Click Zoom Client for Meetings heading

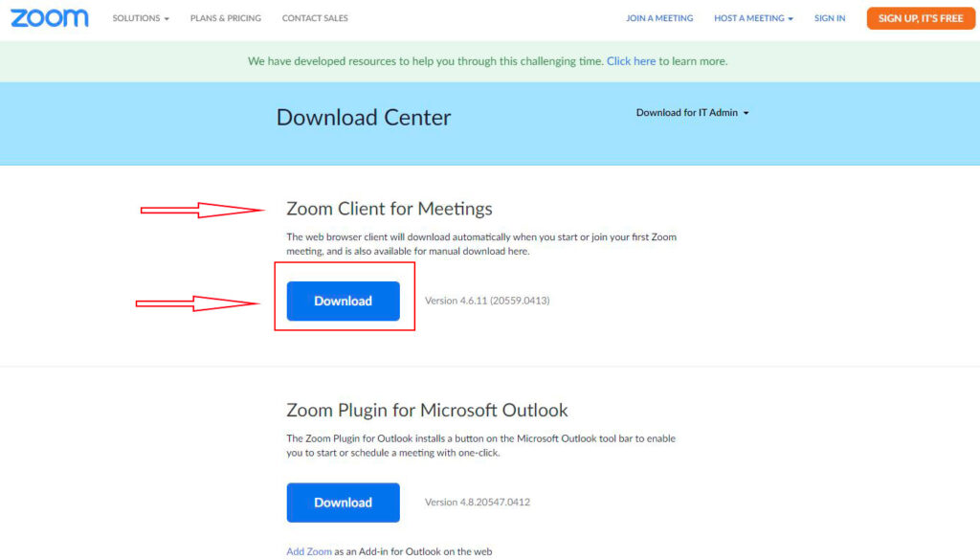tap(390, 209)
